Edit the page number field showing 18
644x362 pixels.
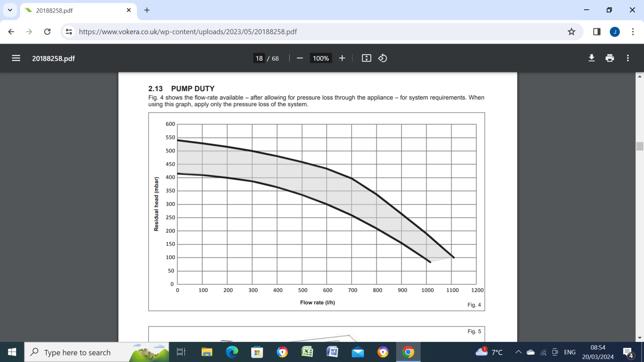(x=259, y=58)
